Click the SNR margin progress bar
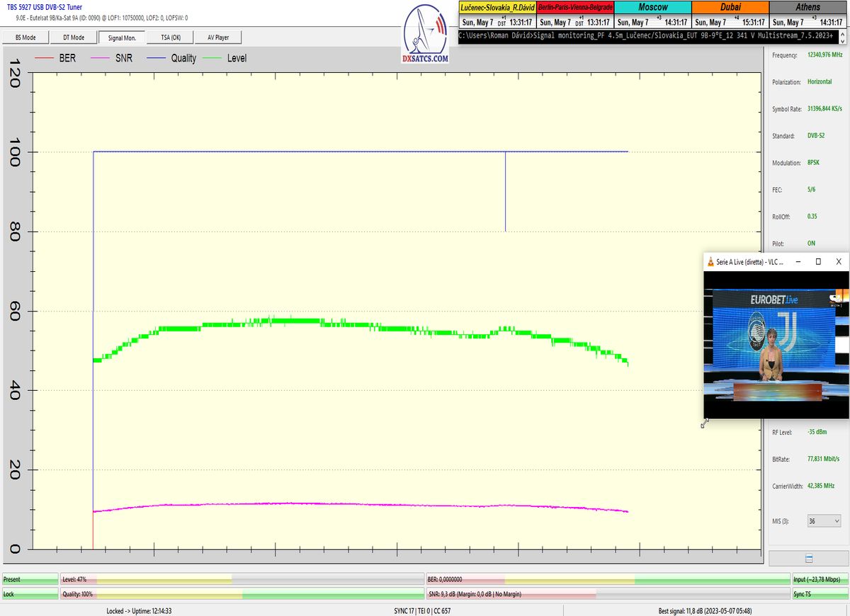The height and width of the screenshot is (616, 850). pyautogui.click(x=607, y=594)
